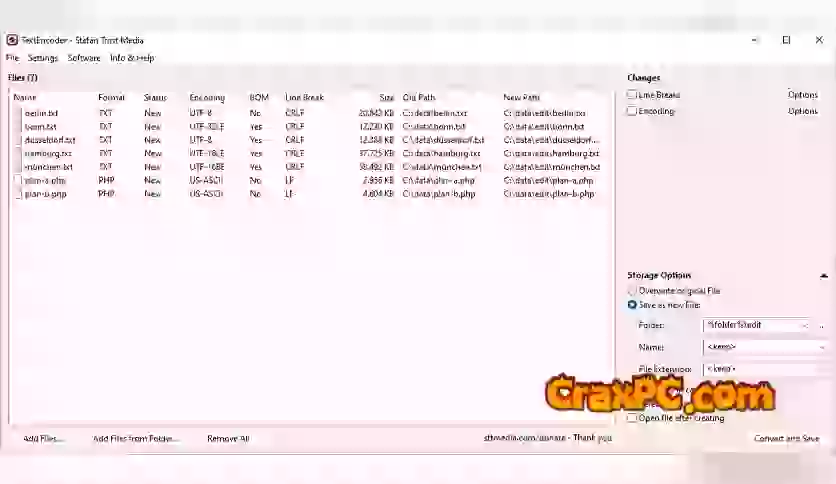The width and height of the screenshot is (836, 484).
Task: Click the file icon for hamburg.txt
Action: 18,154
